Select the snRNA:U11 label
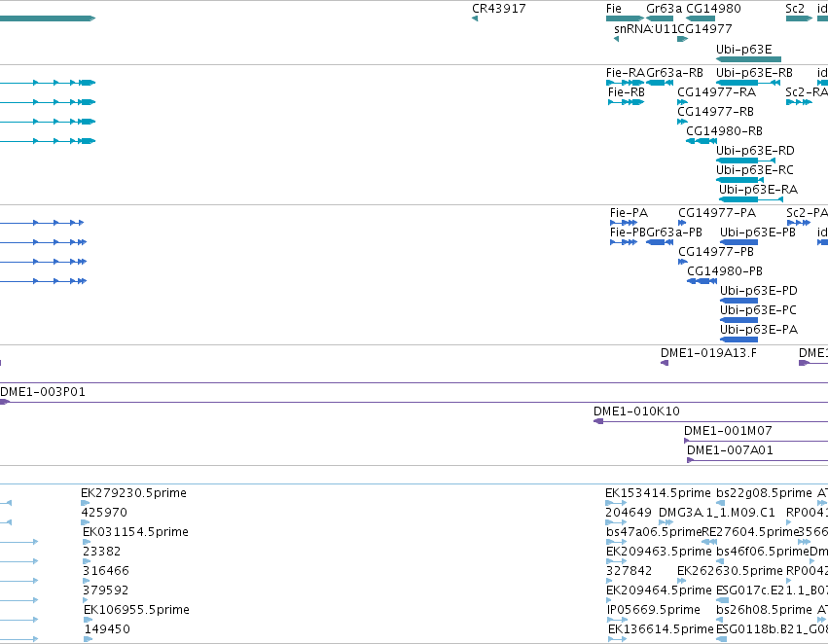This screenshot has height=644, width=828. [x=645, y=29]
